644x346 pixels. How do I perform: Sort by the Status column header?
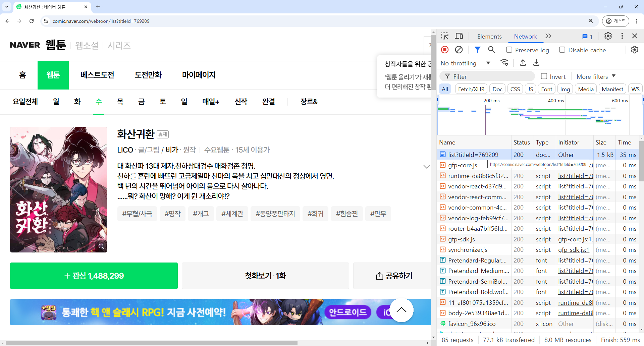[522, 142]
